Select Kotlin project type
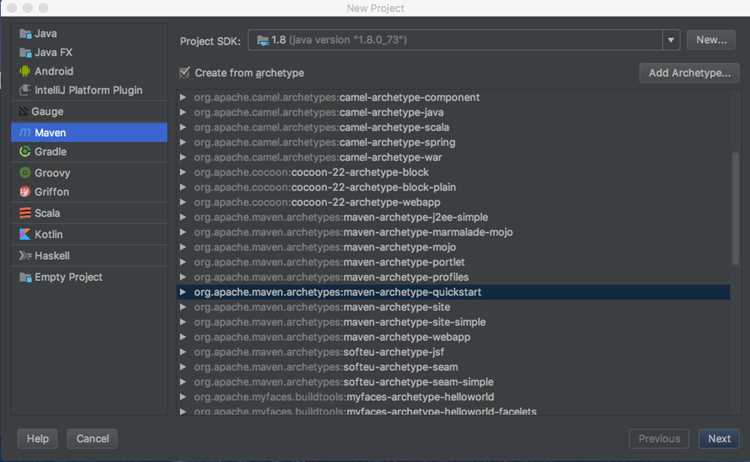This screenshot has width=750, height=462. (89, 234)
